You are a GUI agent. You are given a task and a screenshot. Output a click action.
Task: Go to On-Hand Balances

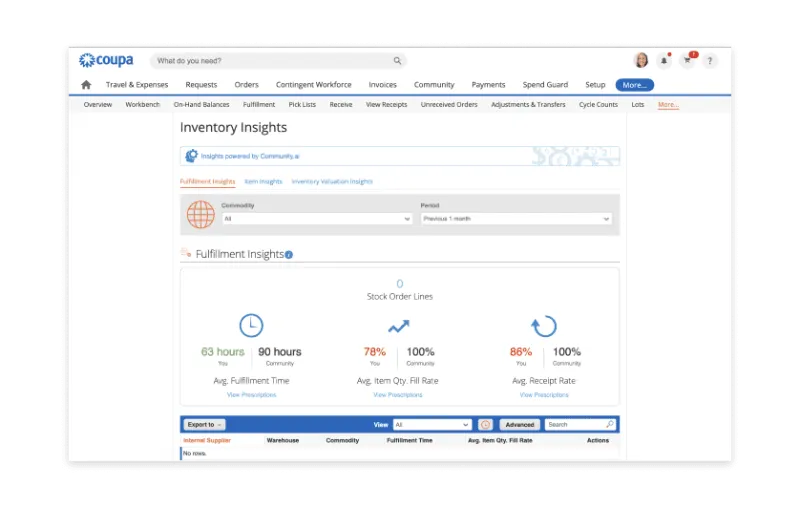(x=202, y=105)
